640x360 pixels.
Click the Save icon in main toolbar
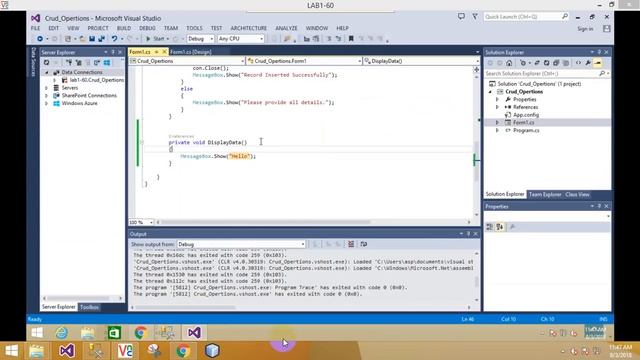coord(92,39)
